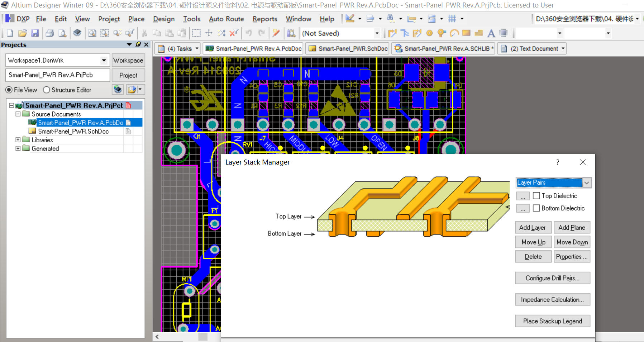Switch to the Smart-Panel_PWR Rev.A.SCHLIB tab
This screenshot has width=644, height=342.
pyautogui.click(x=444, y=48)
